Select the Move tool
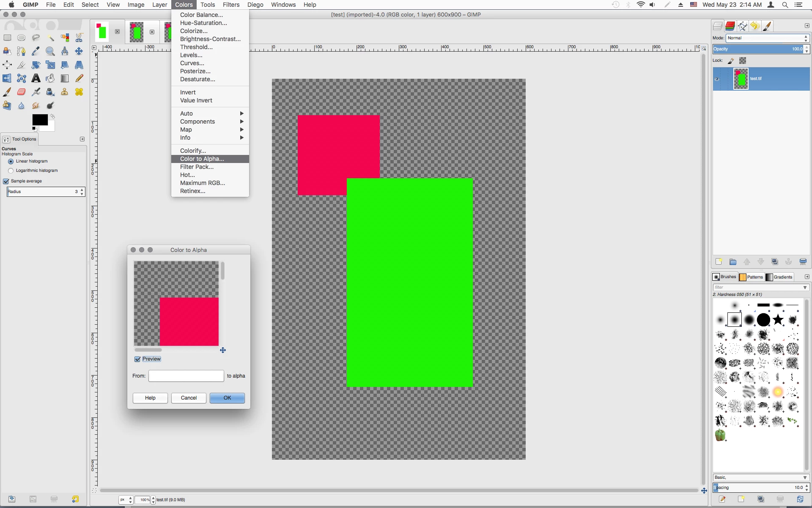Viewport: 812px width, 508px height. (79, 51)
